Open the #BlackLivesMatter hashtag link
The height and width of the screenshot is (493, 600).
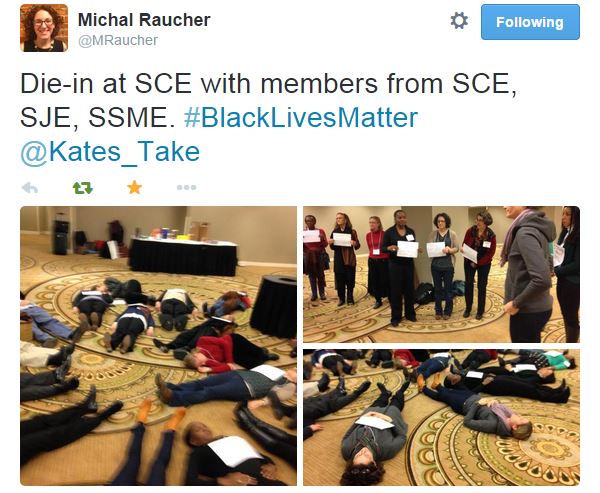click(300, 117)
